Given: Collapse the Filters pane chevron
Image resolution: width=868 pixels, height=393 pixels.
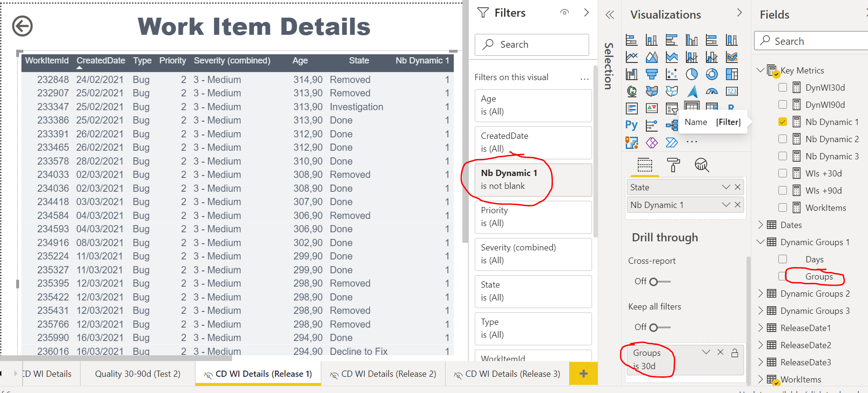Looking at the screenshot, I should pyautogui.click(x=586, y=12).
